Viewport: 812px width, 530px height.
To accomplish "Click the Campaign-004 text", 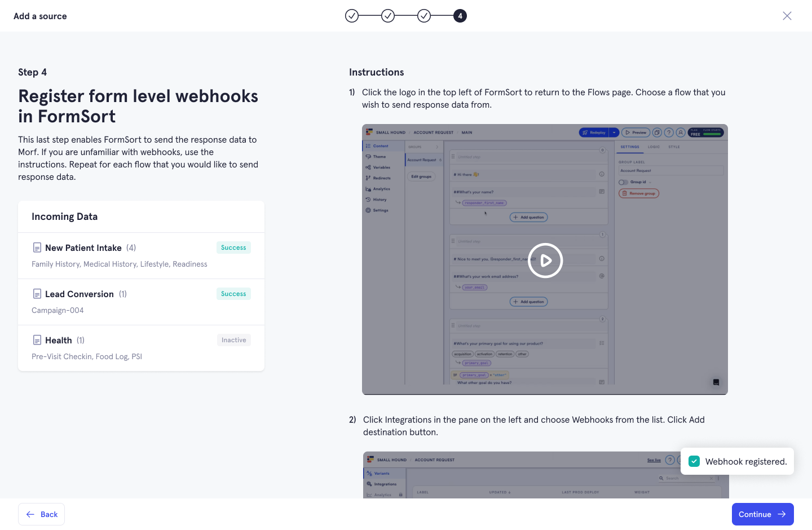I will click(x=58, y=310).
